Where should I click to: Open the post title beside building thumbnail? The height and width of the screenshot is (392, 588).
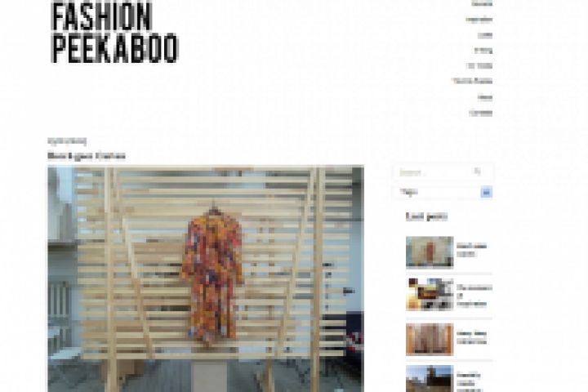[x=470, y=382]
